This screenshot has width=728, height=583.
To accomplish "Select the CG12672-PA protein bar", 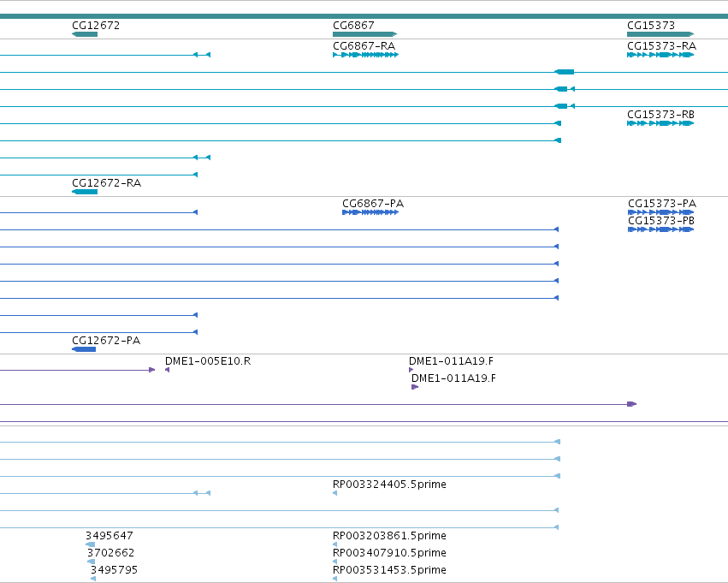I will [x=84, y=349].
